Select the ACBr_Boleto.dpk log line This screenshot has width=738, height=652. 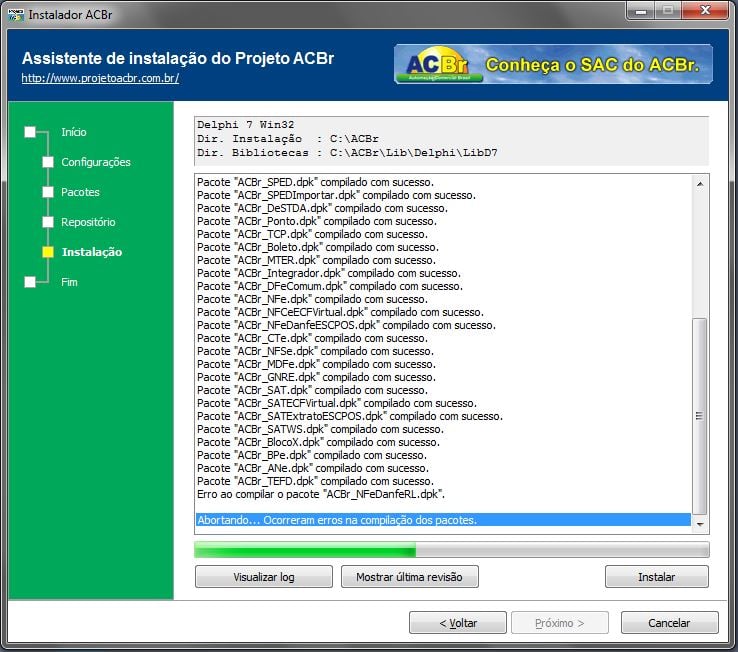[x=318, y=247]
